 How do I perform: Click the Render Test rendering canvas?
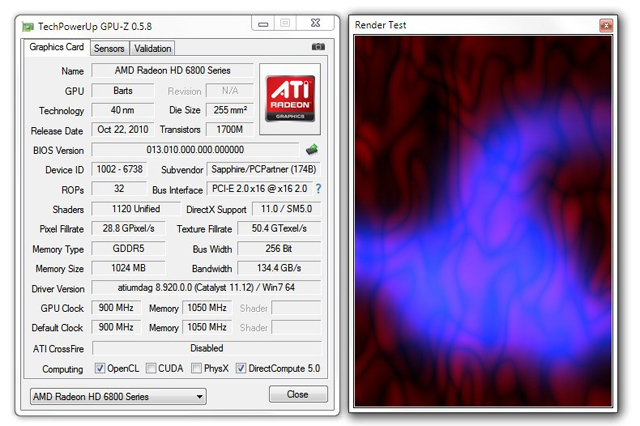[483, 221]
